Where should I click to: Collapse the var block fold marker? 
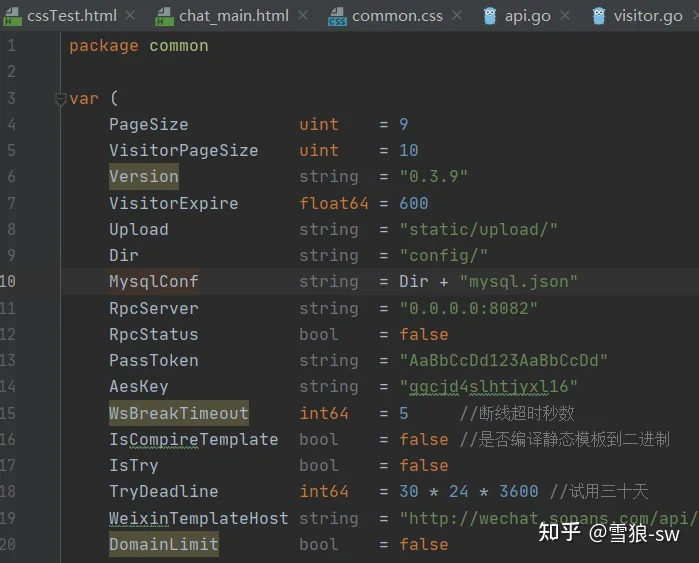coord(60,99)
